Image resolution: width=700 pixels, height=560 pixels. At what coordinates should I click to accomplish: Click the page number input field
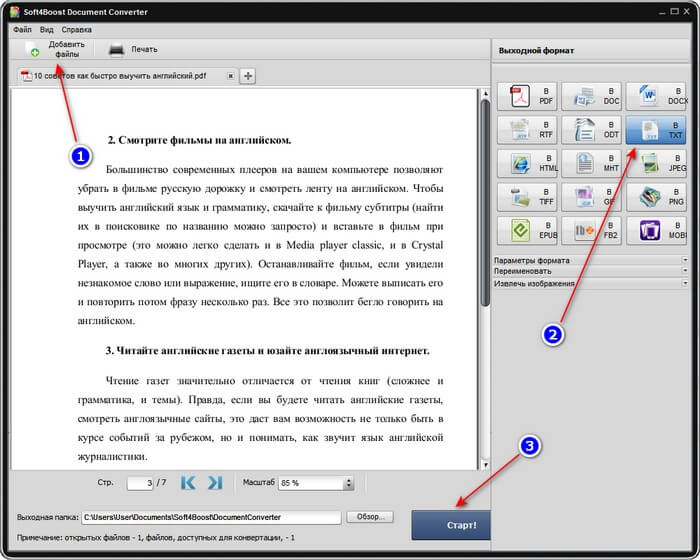click(140, 483)
